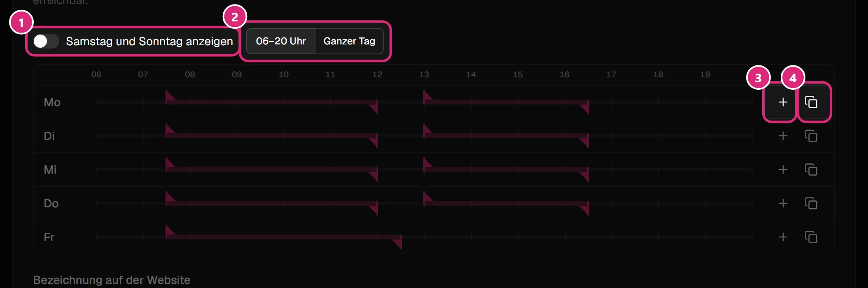Copy the Fr schedule
This screenshot has width=868, height=288.
click(x=811, y=237)
